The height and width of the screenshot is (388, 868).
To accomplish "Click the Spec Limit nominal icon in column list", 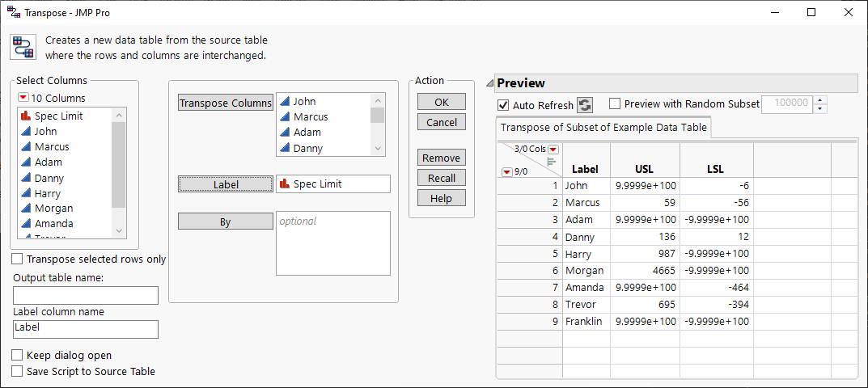I will pyautogui.click(x=24, y=116).
